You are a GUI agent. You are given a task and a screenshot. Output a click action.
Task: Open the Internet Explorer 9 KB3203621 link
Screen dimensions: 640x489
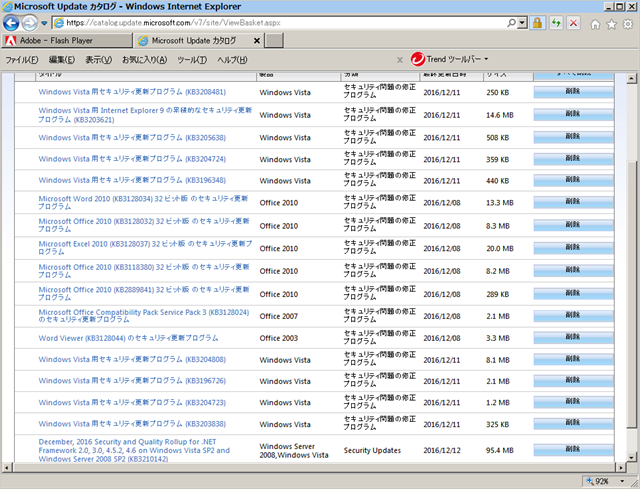[x=145, y=115]
